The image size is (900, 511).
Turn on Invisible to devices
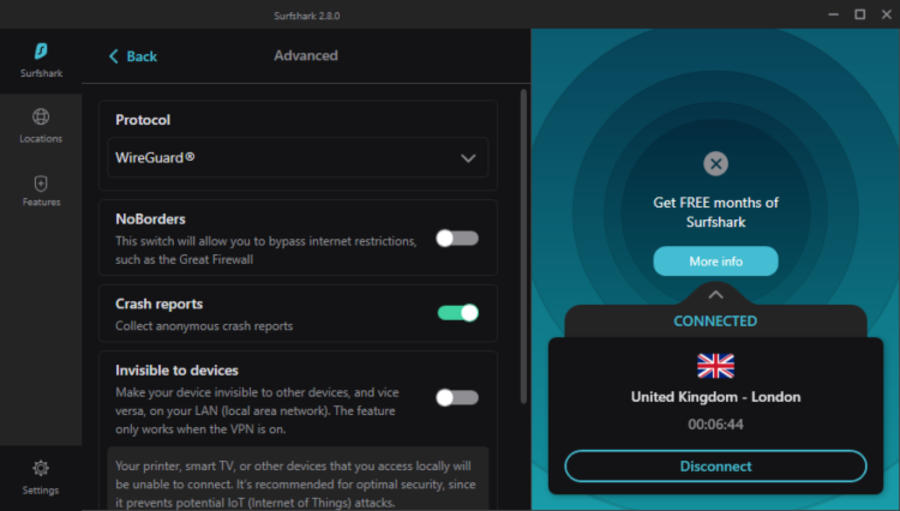pos(457,397)
